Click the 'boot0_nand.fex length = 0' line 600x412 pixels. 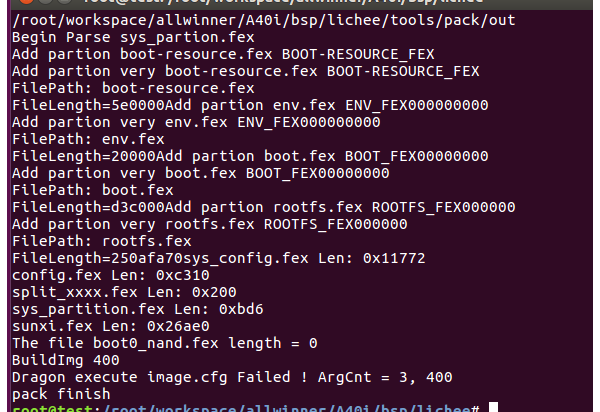pos(164,343)
